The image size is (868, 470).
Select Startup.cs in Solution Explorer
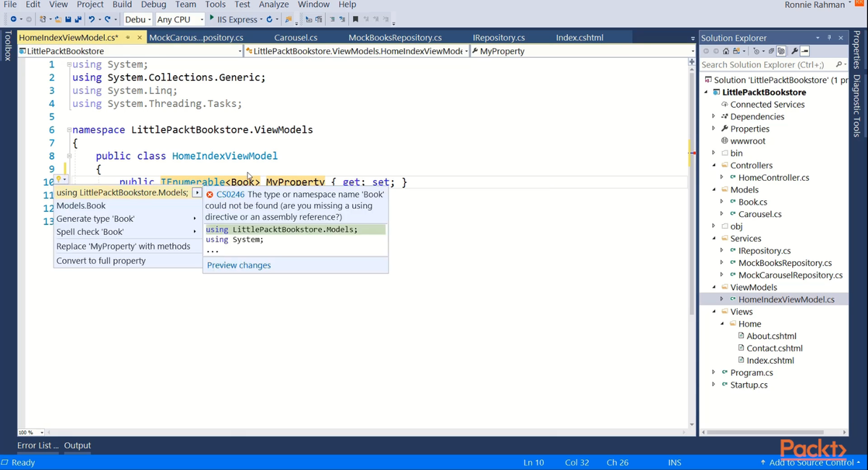point(749,385)
